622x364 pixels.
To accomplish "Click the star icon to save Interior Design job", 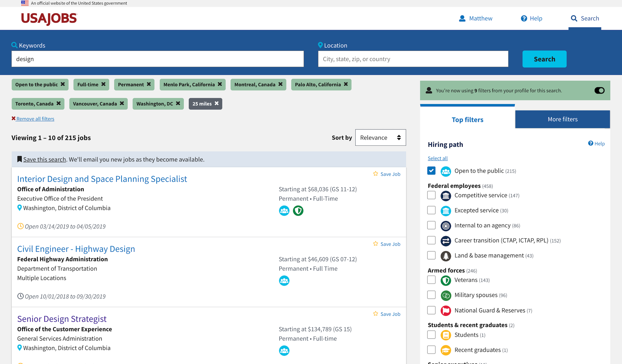I will [376, 174].
